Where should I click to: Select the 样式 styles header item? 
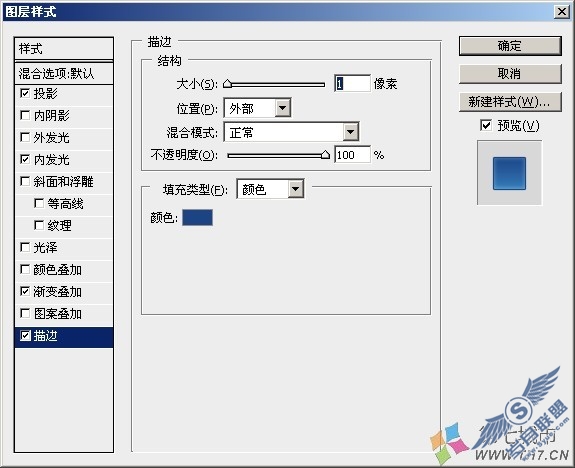click(64, 48)
